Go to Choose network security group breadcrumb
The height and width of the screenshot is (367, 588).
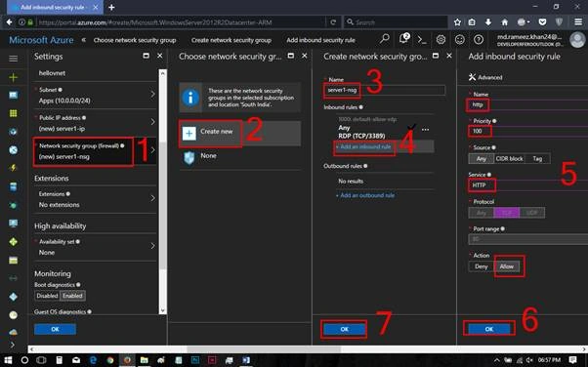135,40
